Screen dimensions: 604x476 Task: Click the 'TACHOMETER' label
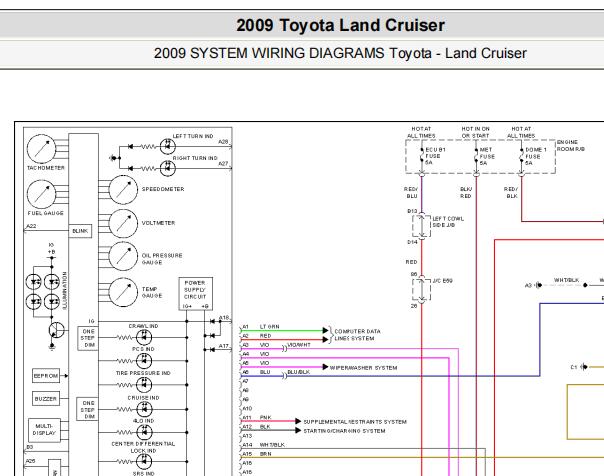46,168
